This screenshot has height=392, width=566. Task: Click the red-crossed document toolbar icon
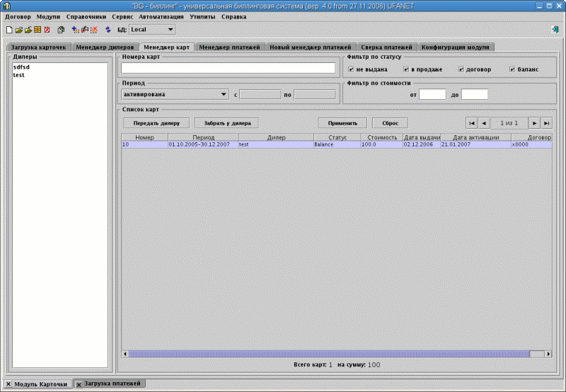tap(47, 30)
